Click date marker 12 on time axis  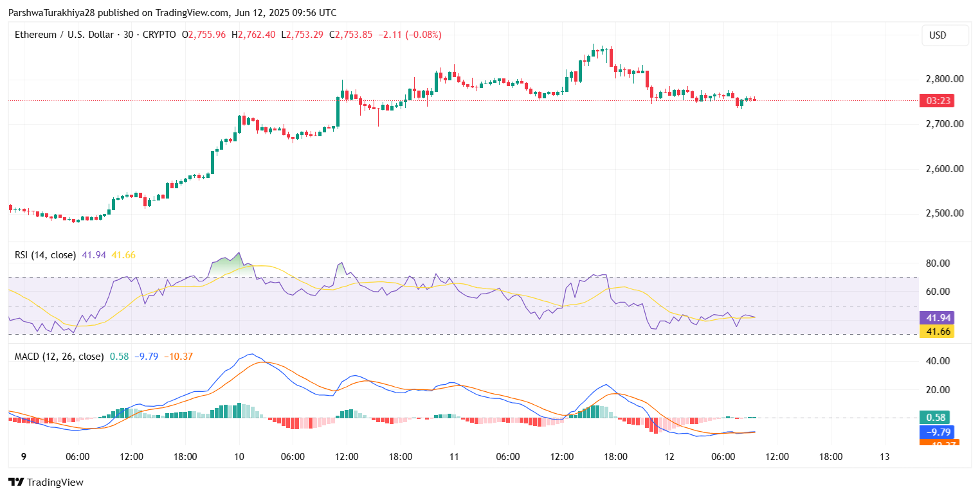pos(669,456)
